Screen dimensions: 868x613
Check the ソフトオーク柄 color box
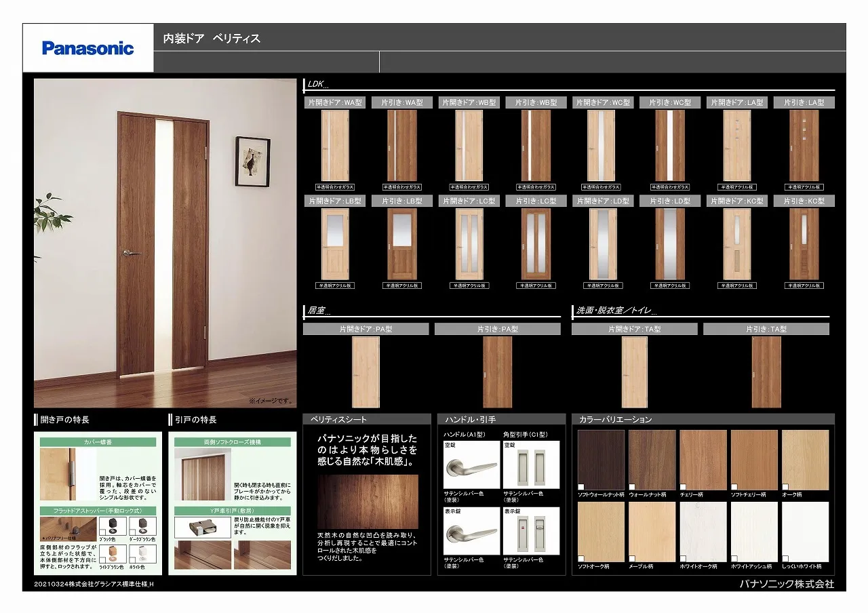pyautogui.click(x=581, y=559)
